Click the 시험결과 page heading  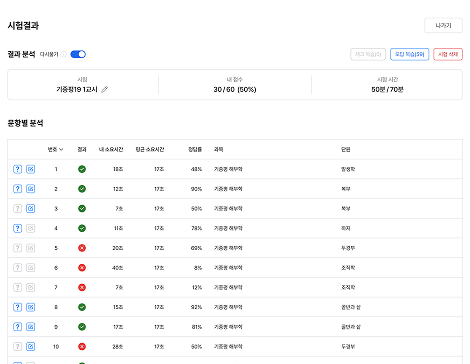pos(23,26)
